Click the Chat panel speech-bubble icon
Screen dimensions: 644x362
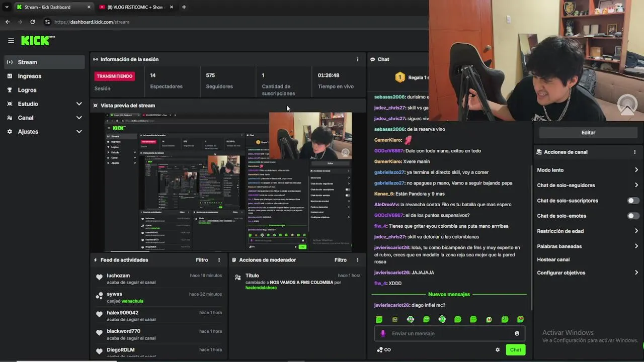tap(373, 59)
